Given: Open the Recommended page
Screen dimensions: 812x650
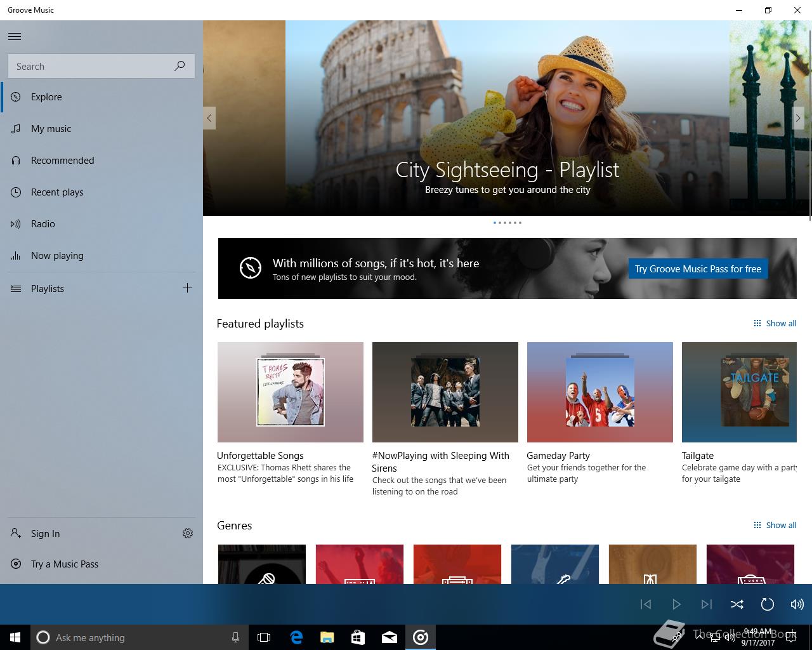Looking at the screenshot, I should pos(101,161).
